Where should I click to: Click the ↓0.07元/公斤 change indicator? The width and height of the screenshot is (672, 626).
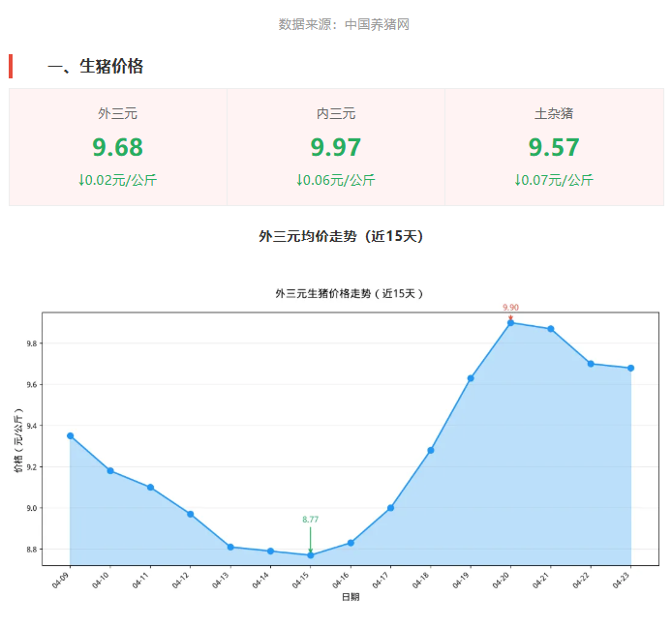(554, 180)
